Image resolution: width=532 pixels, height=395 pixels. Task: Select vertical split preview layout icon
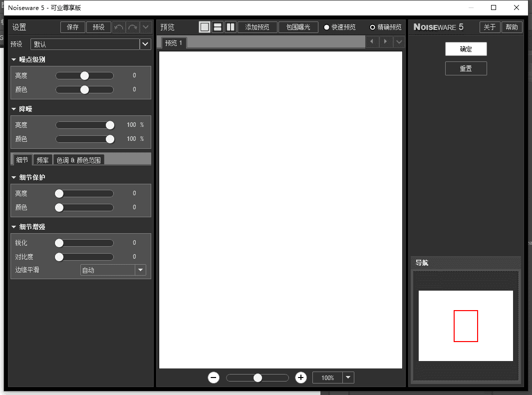230,27
